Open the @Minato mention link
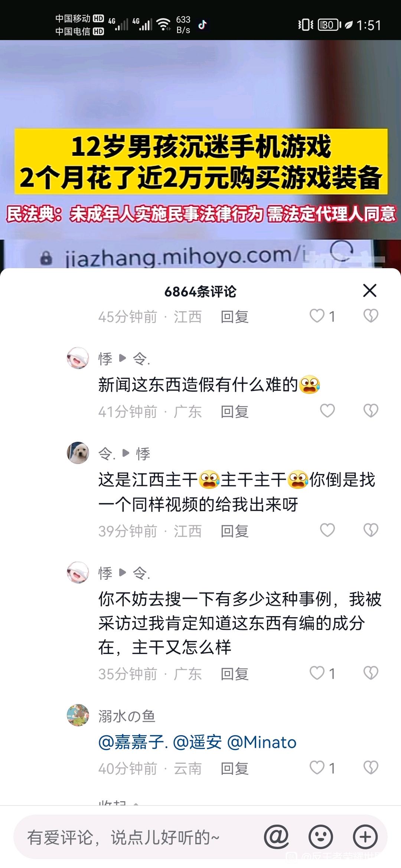The height and width of the screenshot is (868, 401). pos(261,742)
